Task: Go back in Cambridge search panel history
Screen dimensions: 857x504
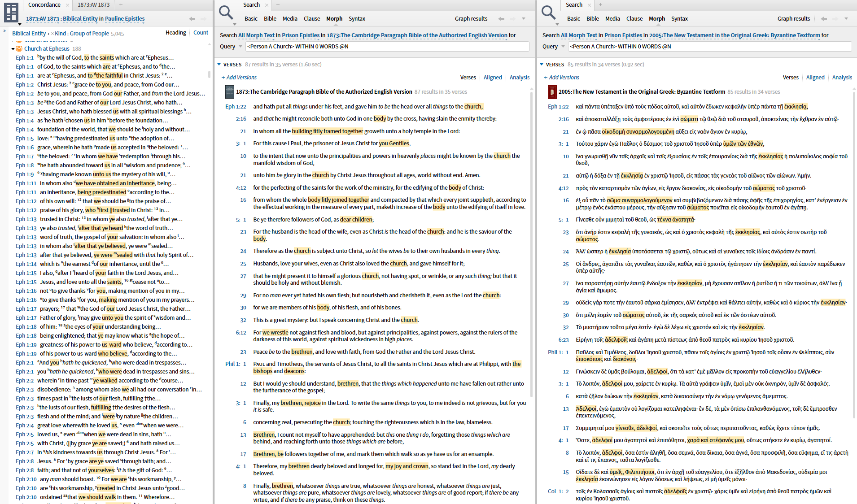Action: [x=501, y=19]
